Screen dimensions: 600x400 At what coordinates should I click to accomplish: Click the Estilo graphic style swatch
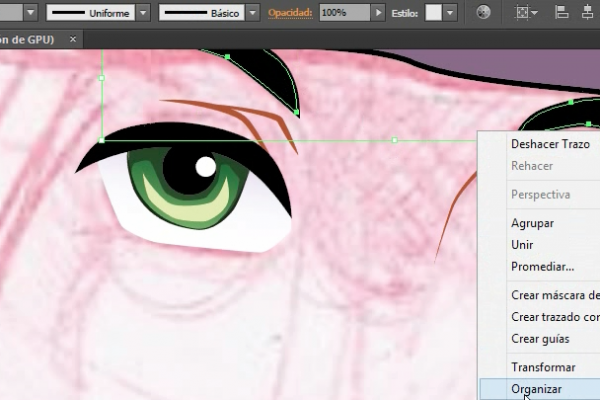click(x=433, y=14)
